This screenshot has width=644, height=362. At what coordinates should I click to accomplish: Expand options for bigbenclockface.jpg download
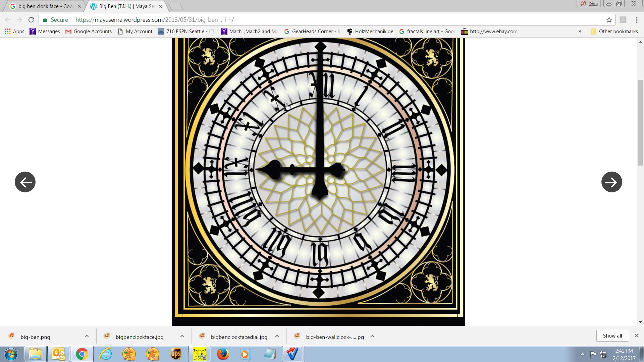tap(182, 336)
